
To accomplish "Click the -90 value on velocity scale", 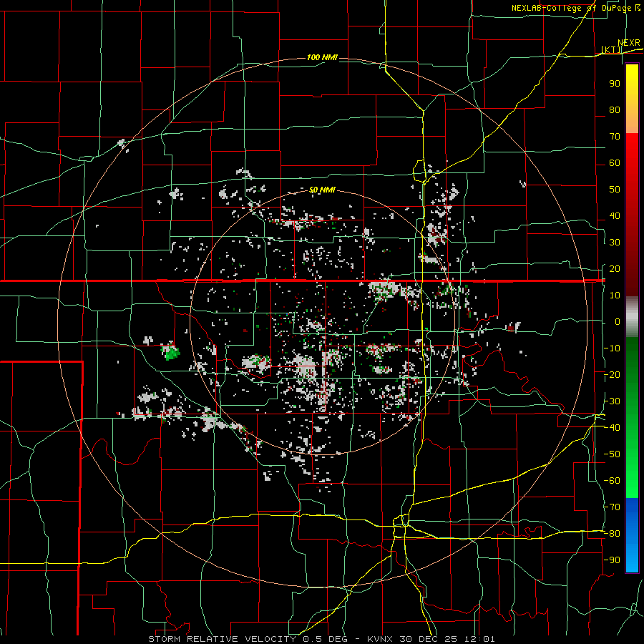I will tap(613, 560).
